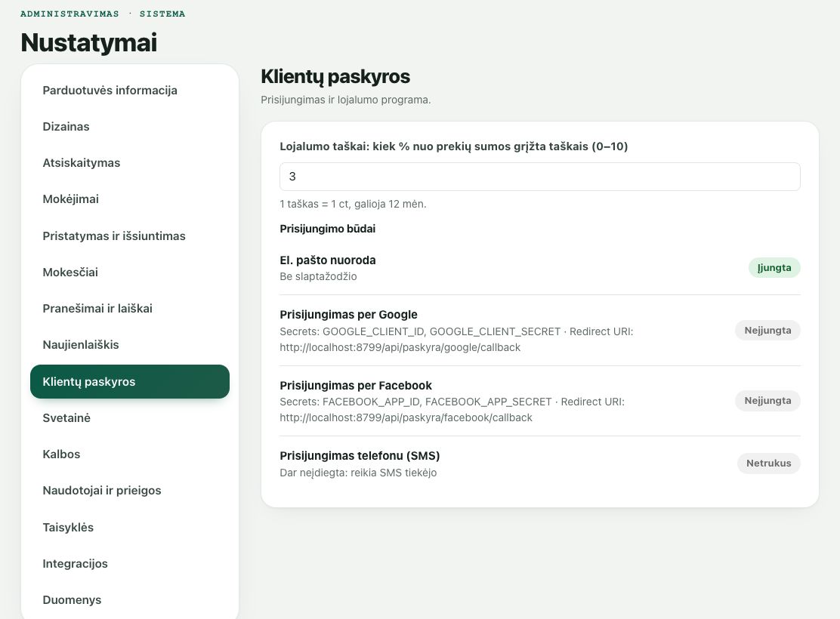Click the Prisijungimo būdai subheading

pos(327,229)
